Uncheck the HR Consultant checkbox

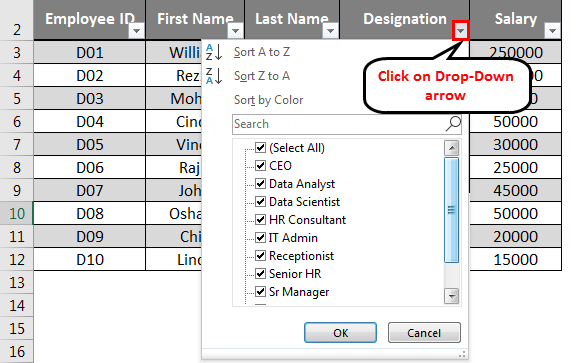260,220
